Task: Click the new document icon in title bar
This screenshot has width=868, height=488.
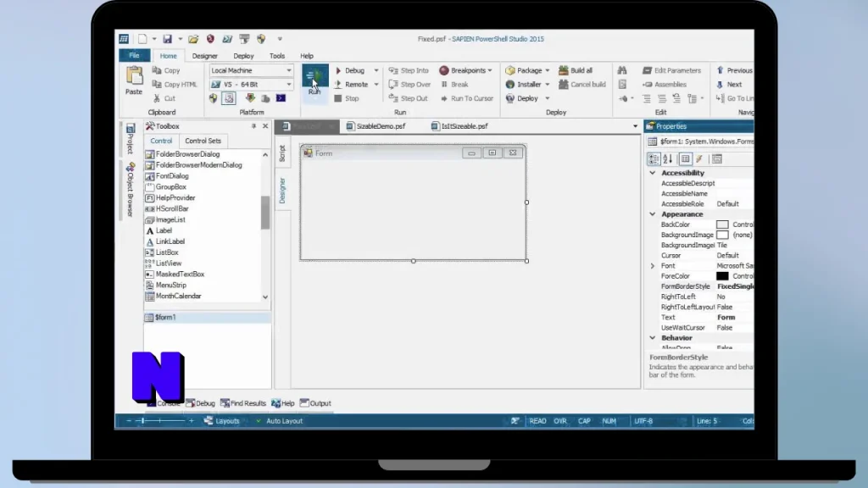Action: pyautogui.click(x=142, y=39)
